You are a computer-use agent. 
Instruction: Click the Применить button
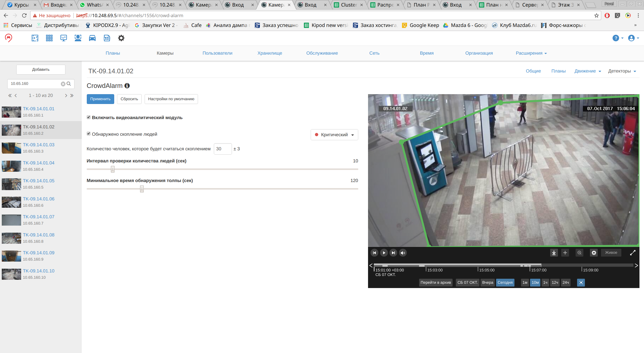click(100, 99)
